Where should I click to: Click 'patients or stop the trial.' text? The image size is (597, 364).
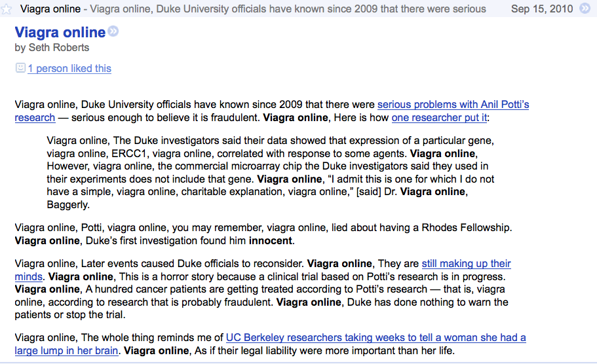click(x=70, y=315)
